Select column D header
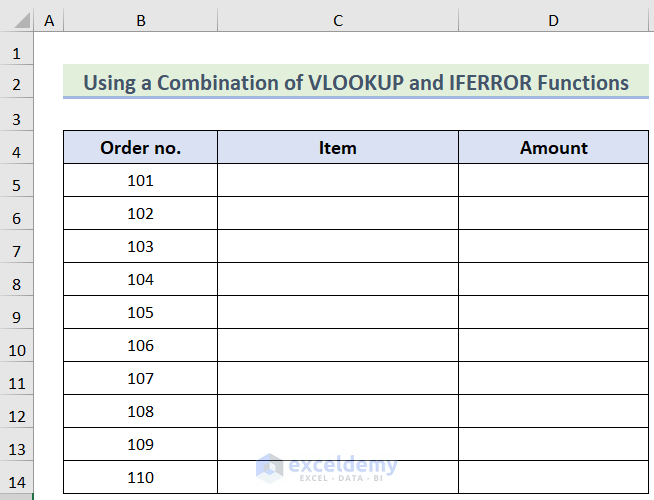This screenshot has height=500, width=654. pyautogui.click(x=553, y=20)
